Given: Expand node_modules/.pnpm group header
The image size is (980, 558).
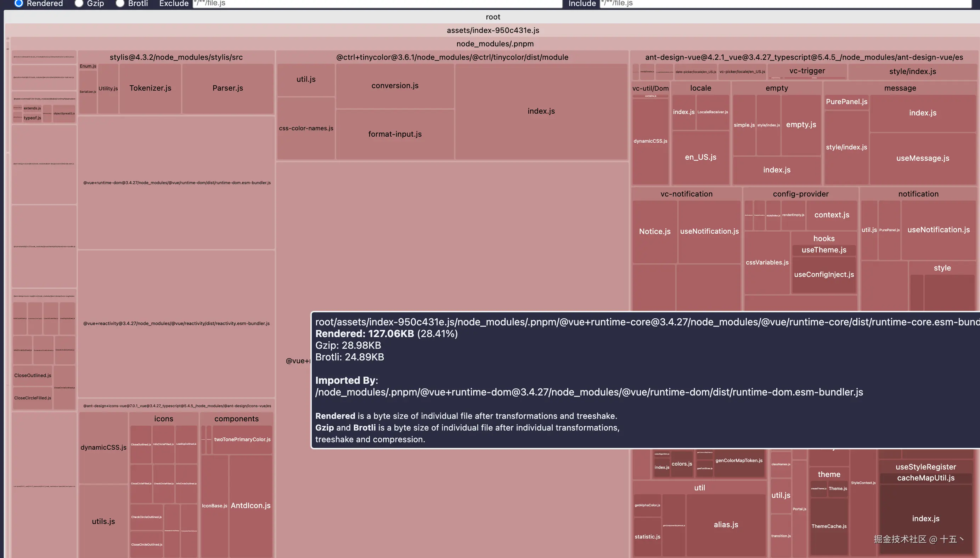Looking at the screenshot, I should tap(495, 44).
